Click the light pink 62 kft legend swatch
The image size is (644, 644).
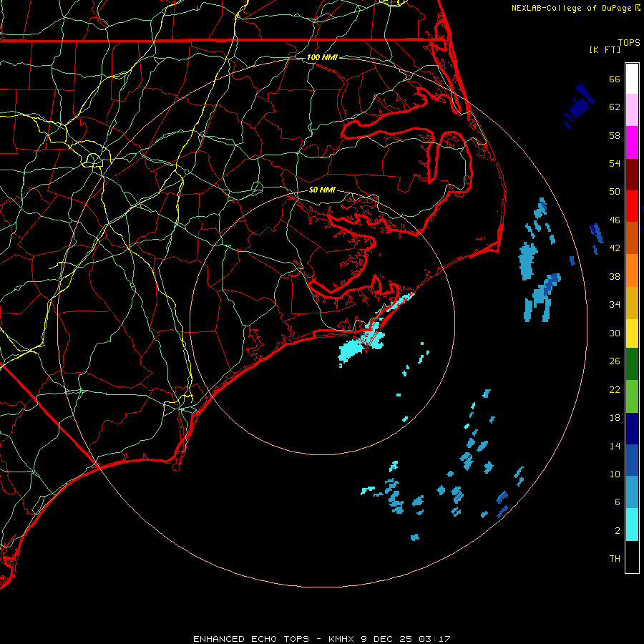click(x=632, y=110)
